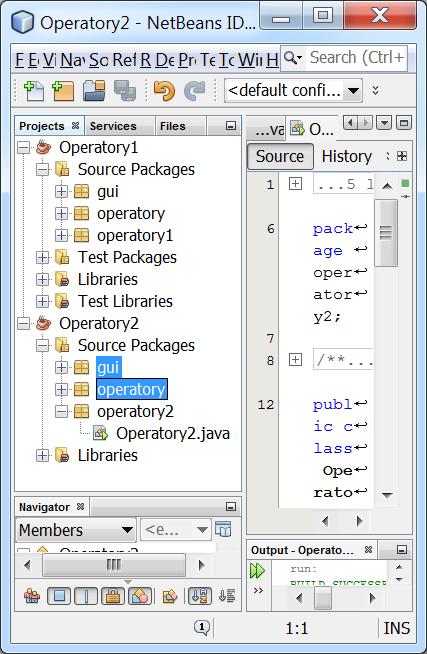The width and height of the screenshot is (427, 654).
Task: Expand the operatory1 package node
Action: point(61,235)
